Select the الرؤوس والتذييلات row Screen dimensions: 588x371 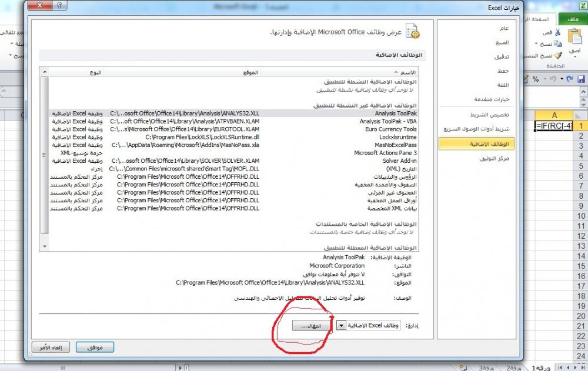233,177
